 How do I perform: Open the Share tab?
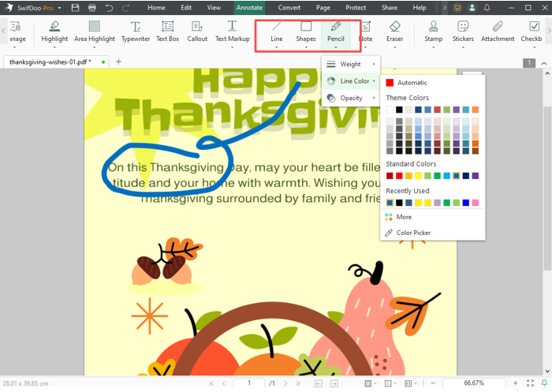coord(389,7)
